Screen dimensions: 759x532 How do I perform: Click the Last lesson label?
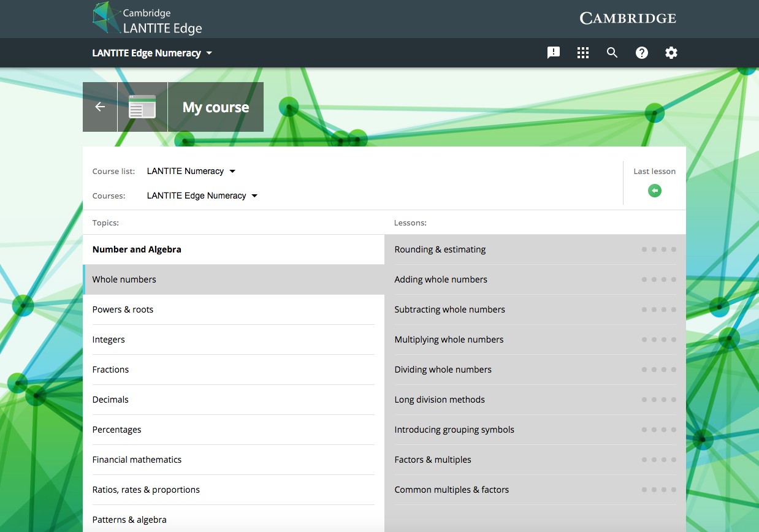(x=655, y=171)
